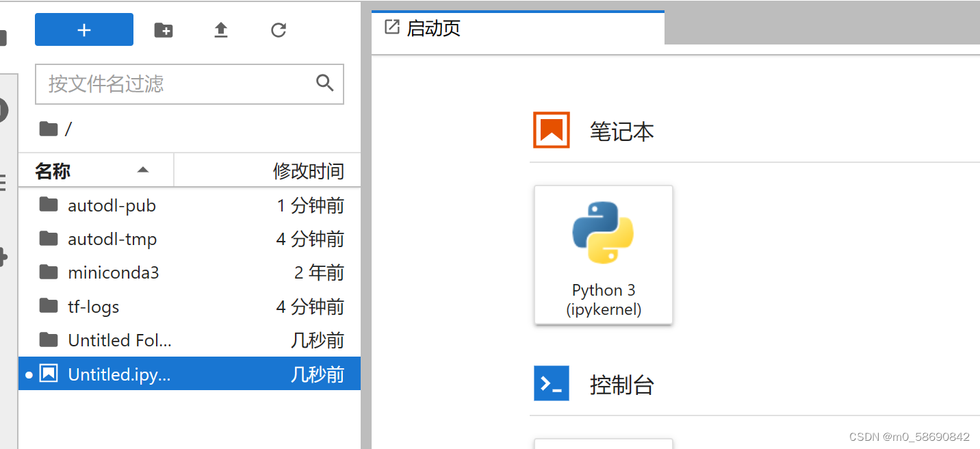Click the magnifier icon in the filter box
This screenshot has height=449, width=980.
coord(324,83)
